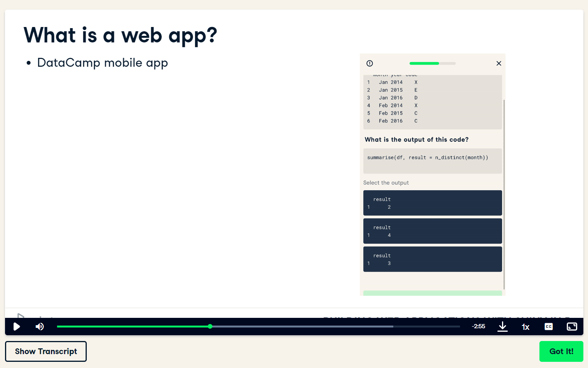Seek using the video progress bar
The image size is (588, 368).
[x=258, y=326]
